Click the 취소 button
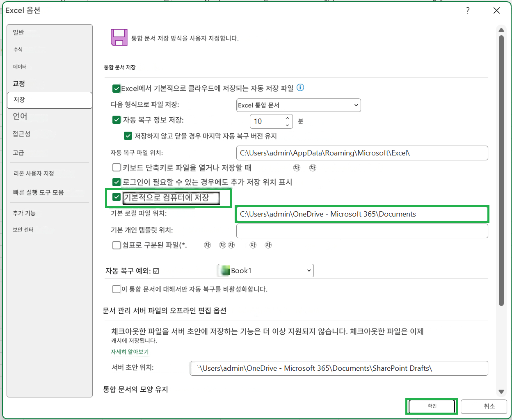Screen dimensions: 512x420 (484, 406)
